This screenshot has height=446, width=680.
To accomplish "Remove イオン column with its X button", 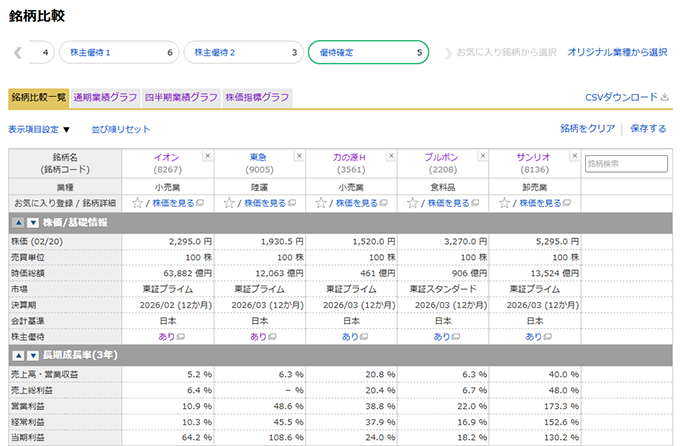I will pyautogui.click(x=208, y=156).
